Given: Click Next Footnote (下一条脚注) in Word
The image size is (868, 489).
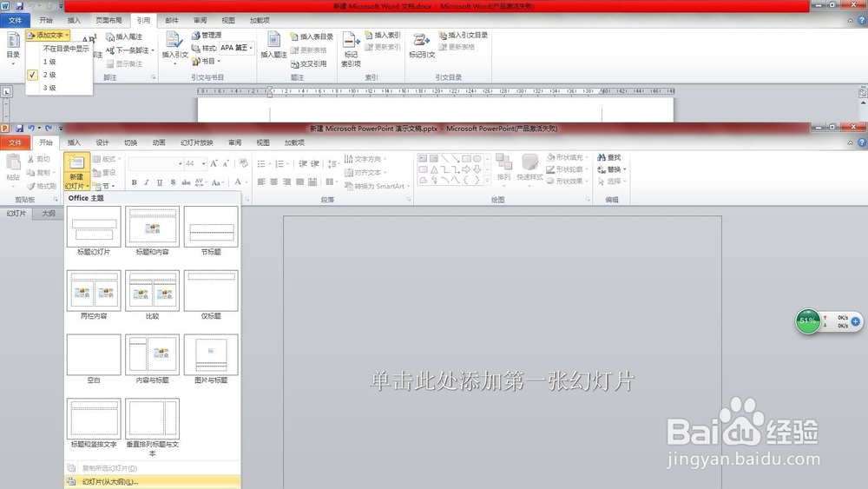Looking at the screenshot, I should (130, 50).
